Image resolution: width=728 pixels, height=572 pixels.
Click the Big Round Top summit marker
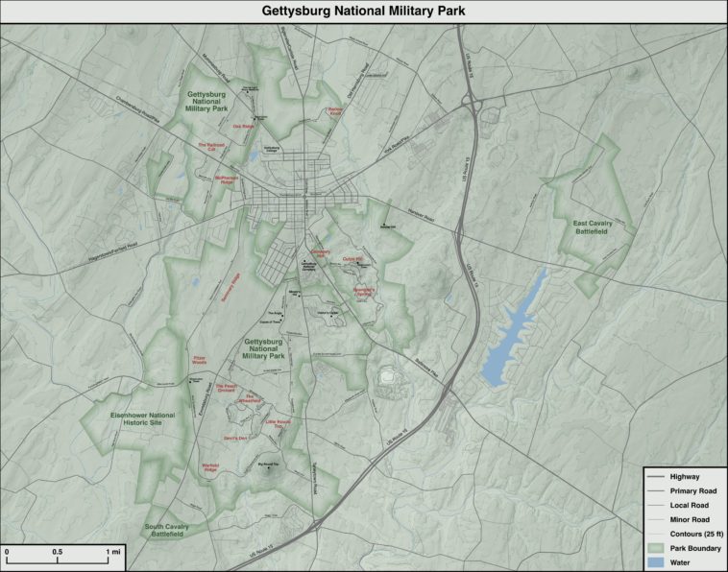click(267, 467)
